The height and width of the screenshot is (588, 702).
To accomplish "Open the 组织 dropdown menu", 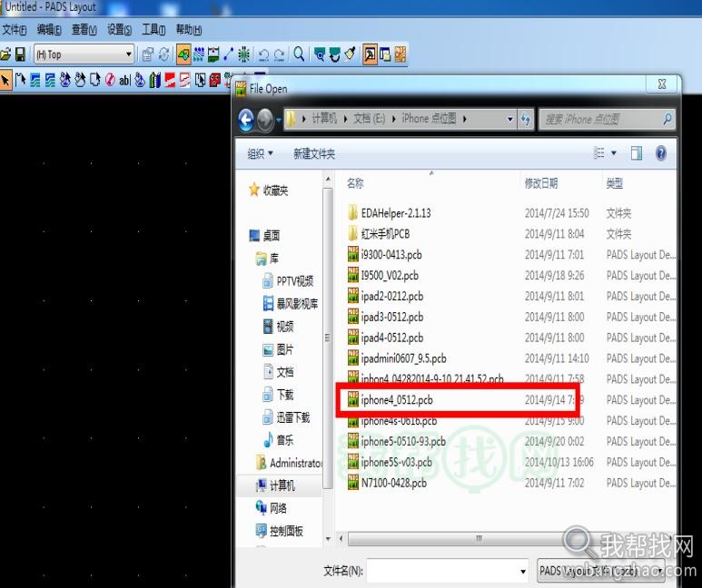I will [x=260, y=154].
